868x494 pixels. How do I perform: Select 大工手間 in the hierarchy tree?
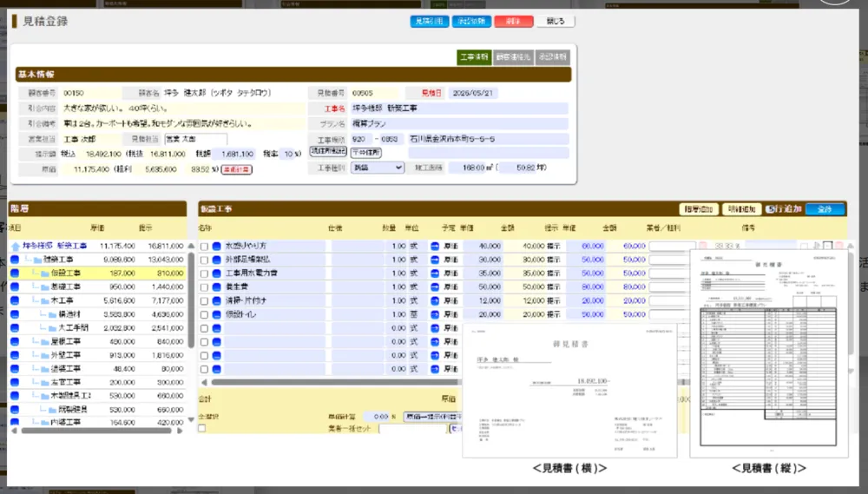point(74,328)
